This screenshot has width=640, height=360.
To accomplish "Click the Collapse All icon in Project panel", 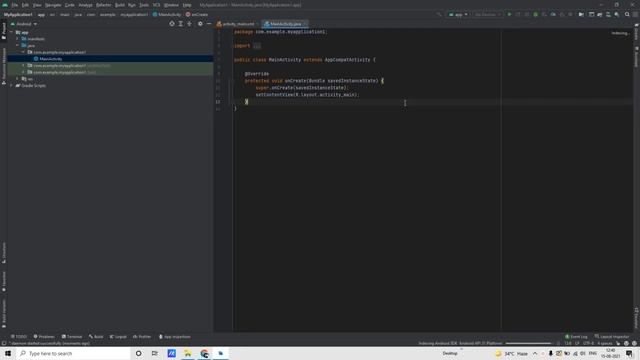I will point(189,24).
